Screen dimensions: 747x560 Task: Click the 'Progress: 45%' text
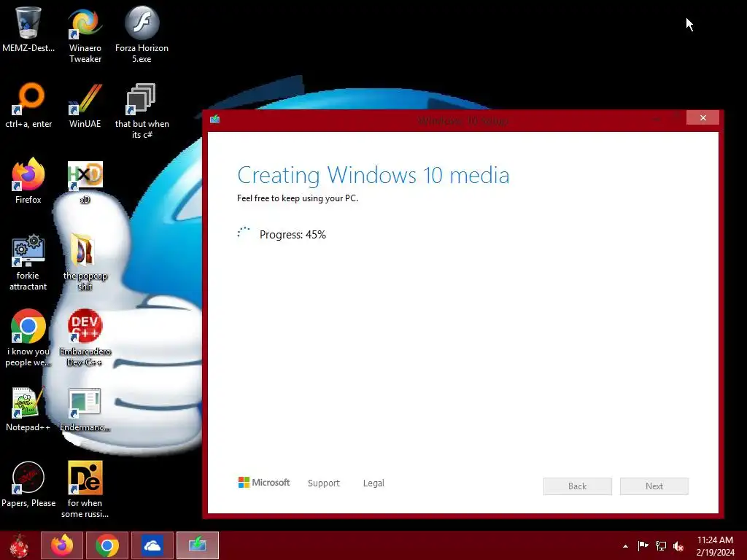[293, 234]
